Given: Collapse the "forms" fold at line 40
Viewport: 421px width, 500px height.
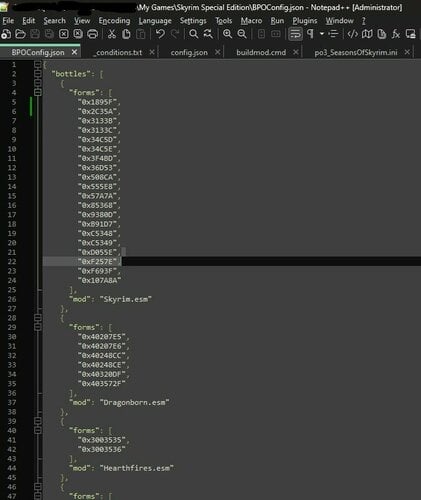Looking at the screenshot, I should 38,430.
